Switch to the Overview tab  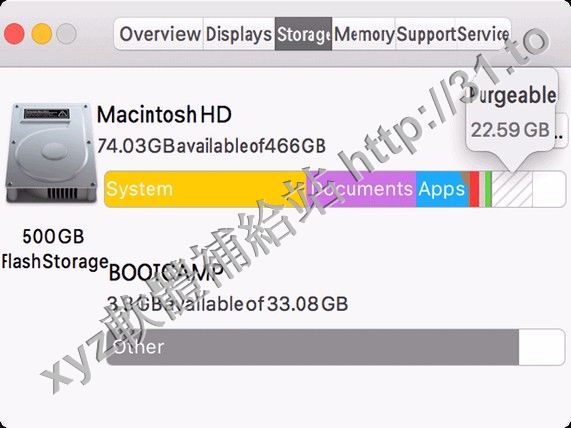pos(159,34)
